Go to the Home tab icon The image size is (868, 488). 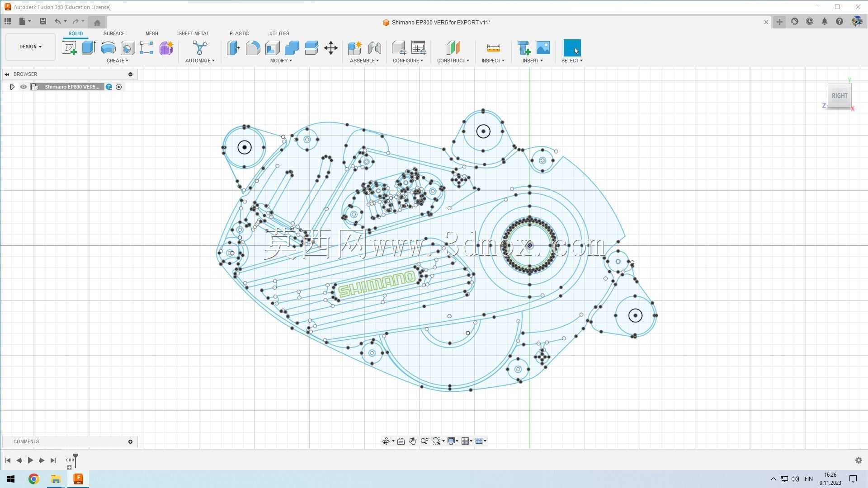point(97,22)
